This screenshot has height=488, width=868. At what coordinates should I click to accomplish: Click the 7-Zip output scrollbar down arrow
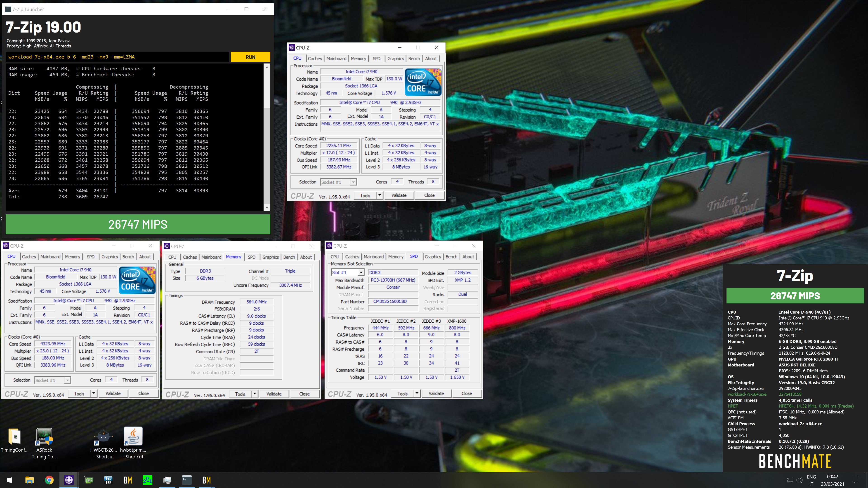pyautogui.click(x=267, y=208)
